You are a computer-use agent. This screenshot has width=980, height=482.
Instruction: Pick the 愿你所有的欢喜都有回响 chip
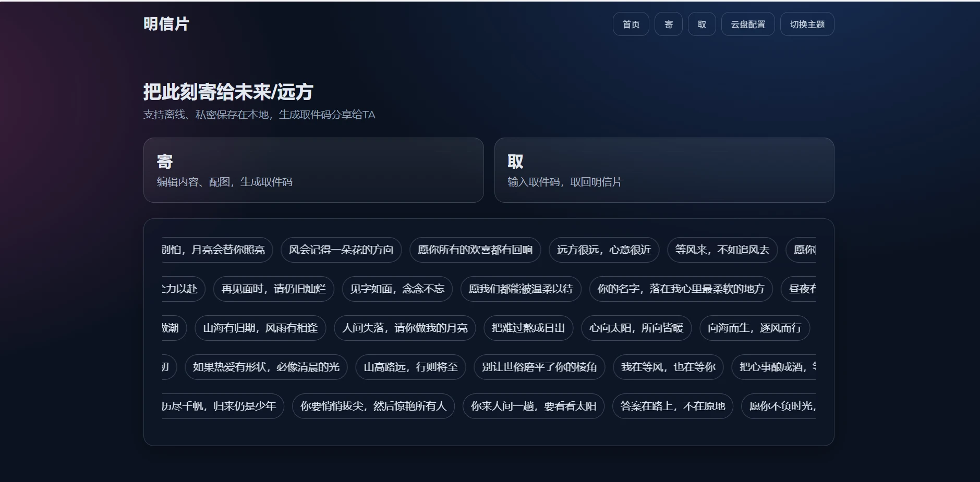click(475, 250)
